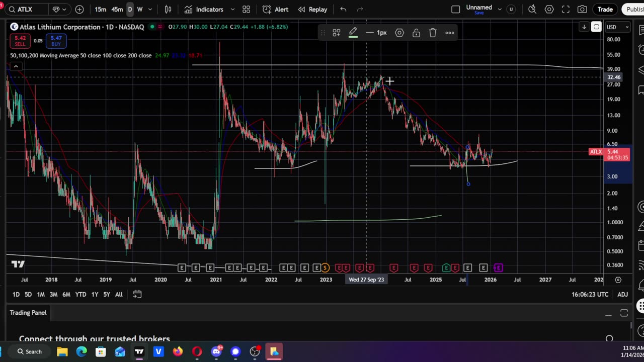
Task: Click the trash icon to delete drawing
Action: [433, 33]
